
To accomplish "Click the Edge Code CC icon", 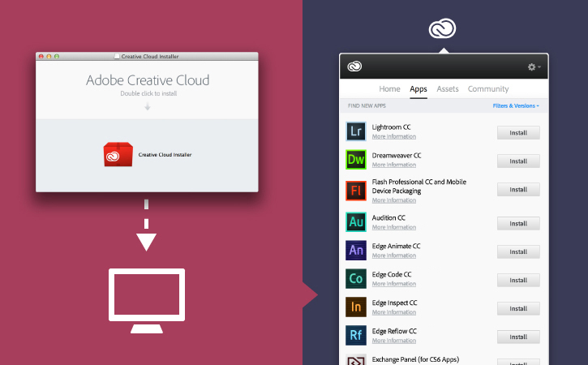I will coord(356,278).
